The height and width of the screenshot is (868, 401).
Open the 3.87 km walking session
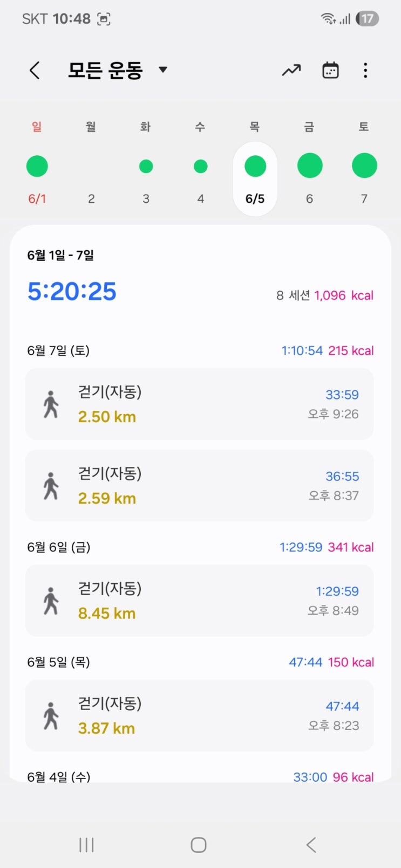[200, 715]
